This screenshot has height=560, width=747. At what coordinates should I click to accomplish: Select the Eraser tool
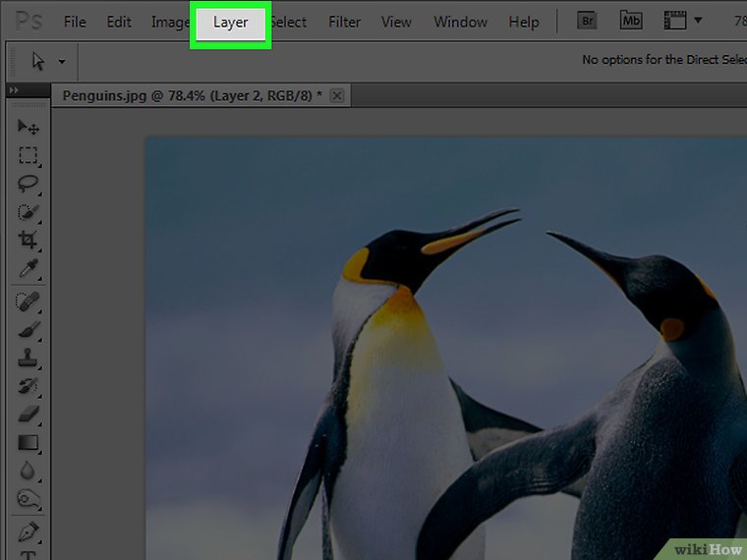(28, 415)
